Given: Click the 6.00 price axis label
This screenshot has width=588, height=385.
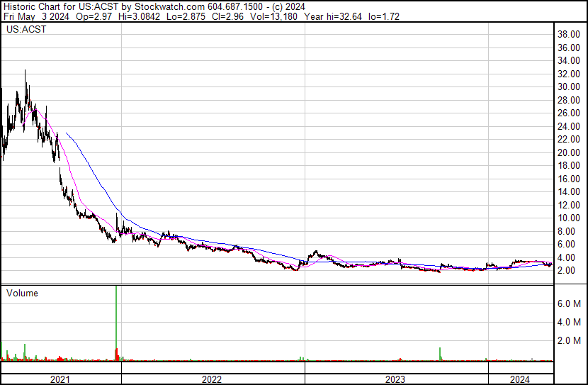Looking at the screenshot, I should [x=566, y=245].
